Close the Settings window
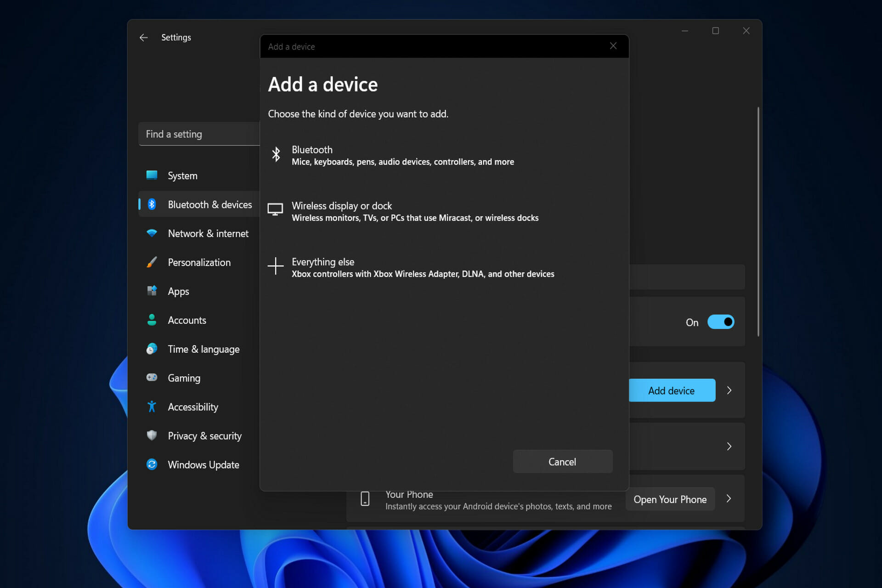882x588 pixels. click(x=746, y=31)
